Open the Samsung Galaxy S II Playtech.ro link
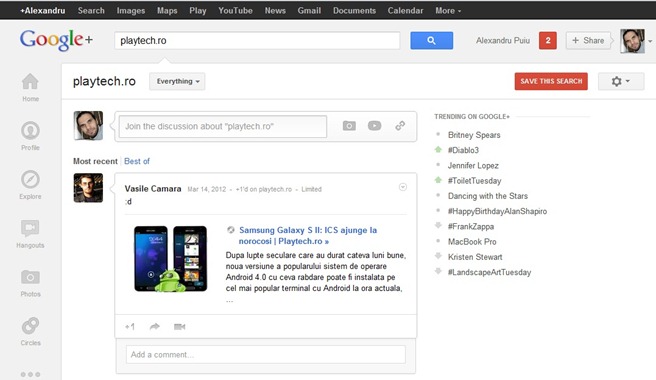This screenshot has width=656, height=380. tap(308, 236)
